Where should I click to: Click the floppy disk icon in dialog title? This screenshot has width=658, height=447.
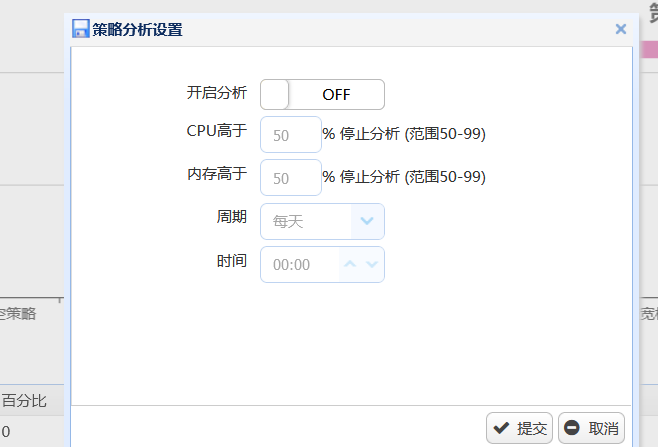81,29
